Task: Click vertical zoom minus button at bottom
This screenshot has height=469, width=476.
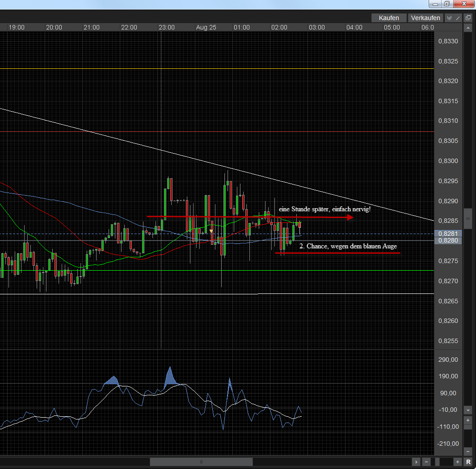Action: pos(468,451)
